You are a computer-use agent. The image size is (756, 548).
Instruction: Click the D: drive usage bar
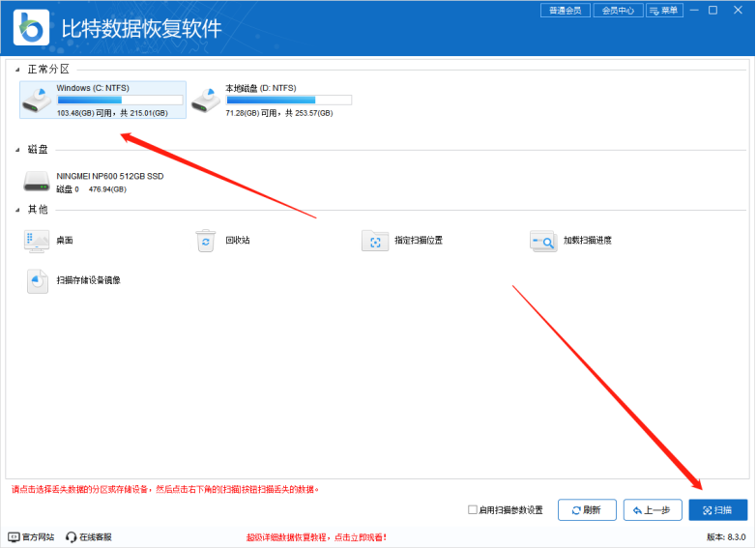289,100
